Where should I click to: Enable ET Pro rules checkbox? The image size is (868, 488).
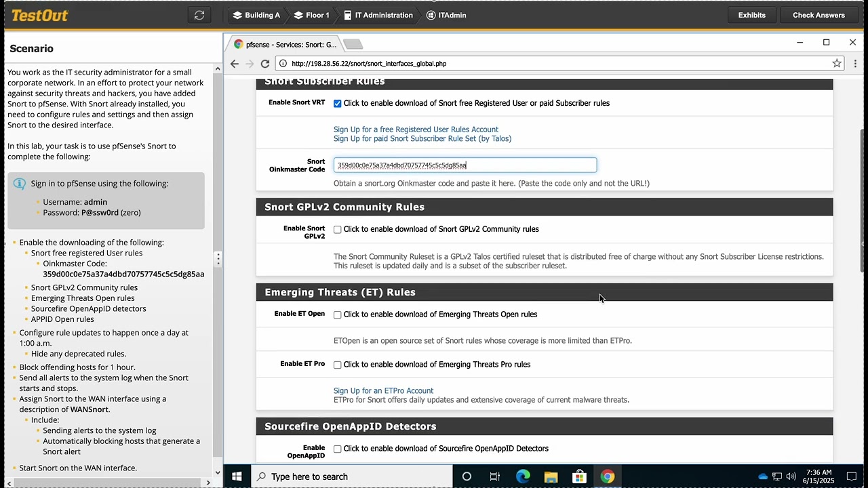click(x=337, y=365)
